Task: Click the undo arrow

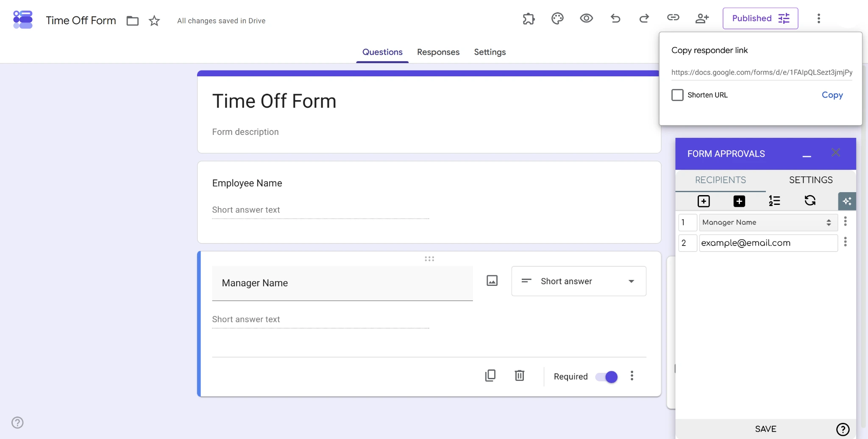Action: [615, 18]
